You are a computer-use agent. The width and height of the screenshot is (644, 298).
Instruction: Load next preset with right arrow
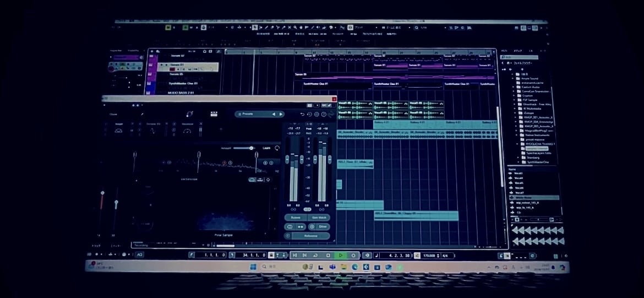[281, 114]
